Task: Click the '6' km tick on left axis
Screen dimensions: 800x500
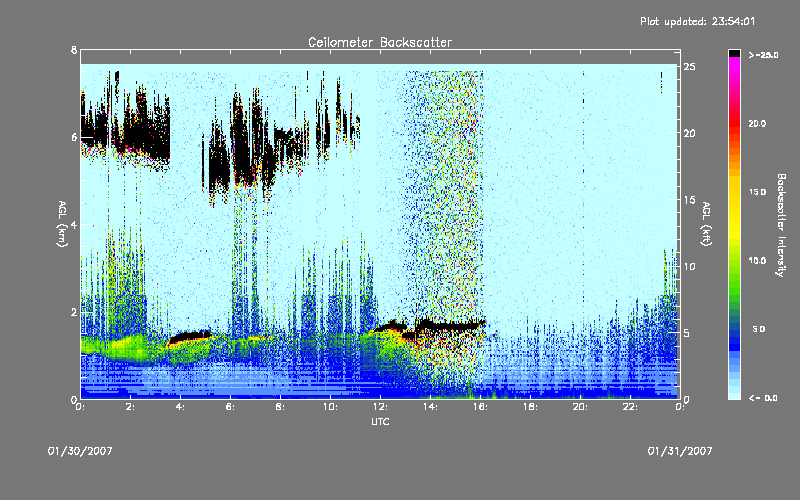Action: [x=74, y=137]
